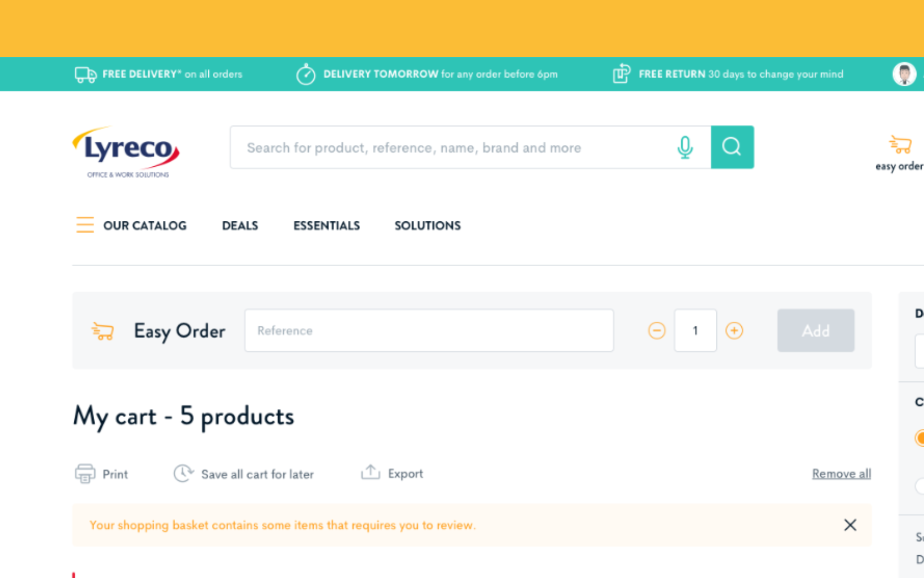
Task: Click the Easy Order cart icon
Action: coord(103,331)
